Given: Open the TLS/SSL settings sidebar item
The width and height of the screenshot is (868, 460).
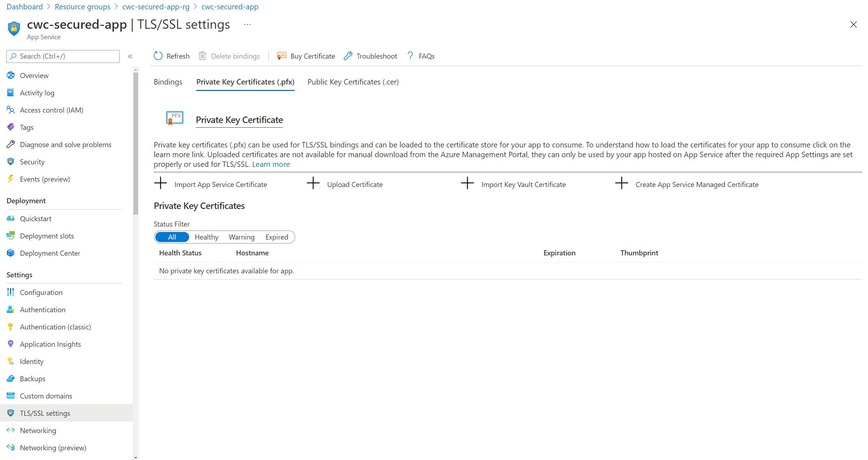Looking at the screenshot, I should [x=45, y=413].
